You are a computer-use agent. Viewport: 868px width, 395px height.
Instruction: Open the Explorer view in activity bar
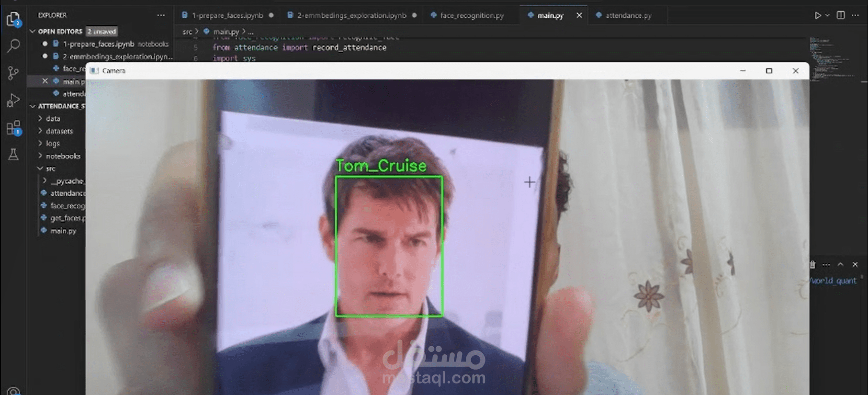click(13, 19)
